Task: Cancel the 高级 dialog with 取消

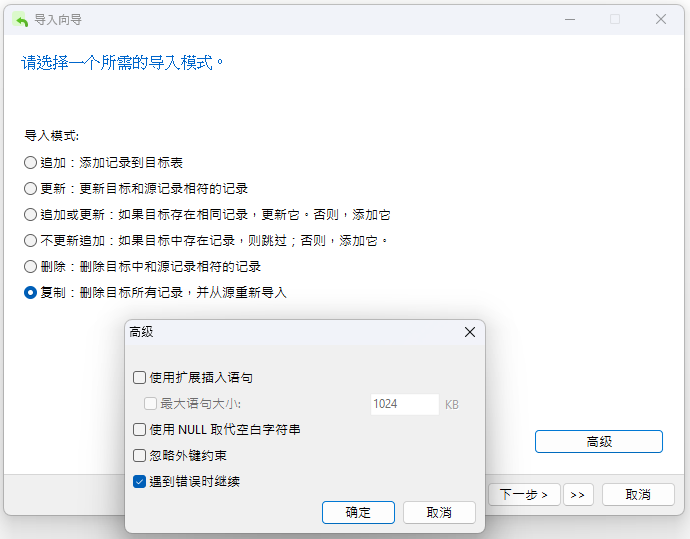Action: (439, 512)
